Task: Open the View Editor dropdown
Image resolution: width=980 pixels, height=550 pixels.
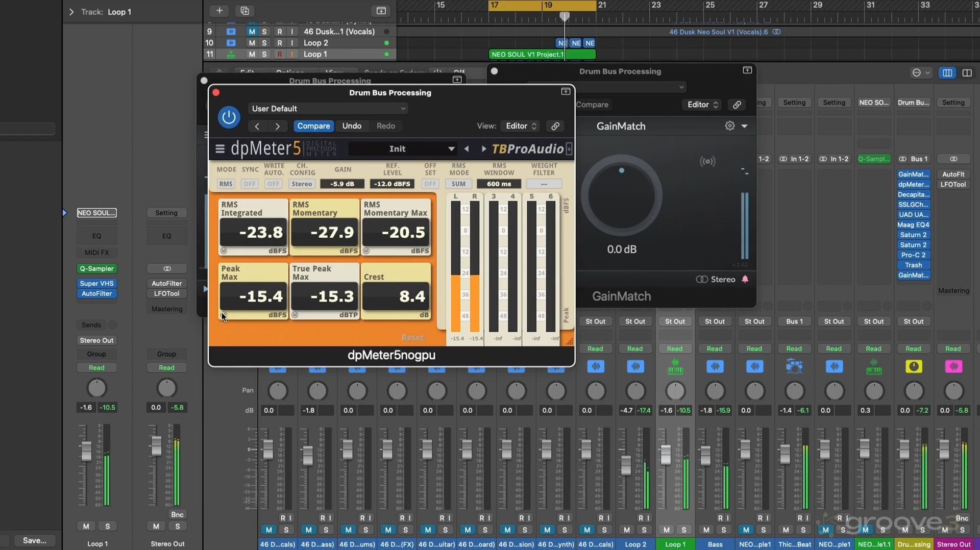Action: (x=521, y=126)
